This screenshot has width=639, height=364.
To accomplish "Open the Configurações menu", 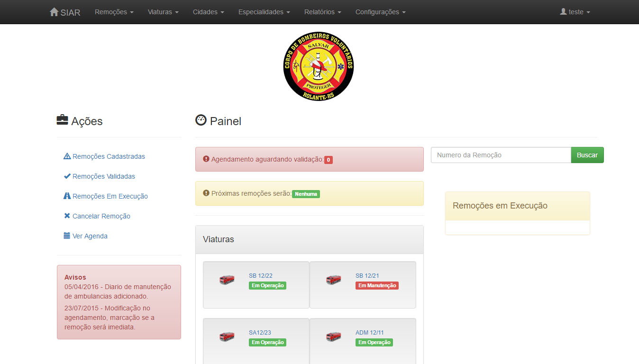I will (x=380, y=12).
